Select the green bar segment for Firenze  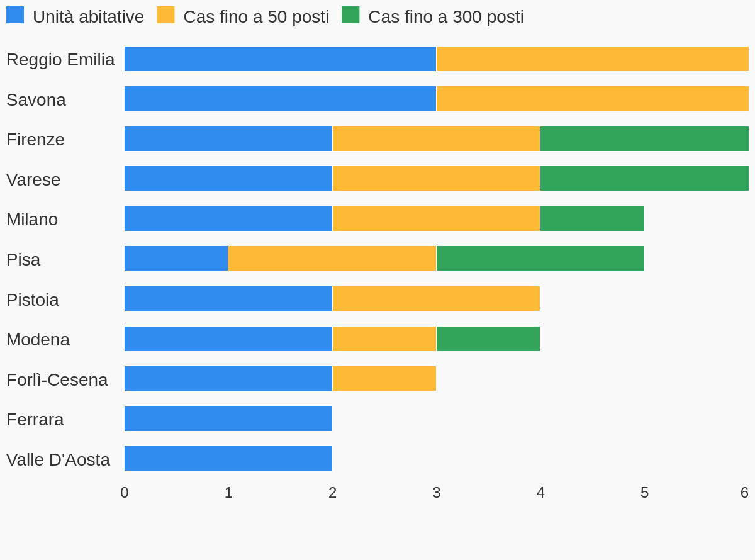644,139
